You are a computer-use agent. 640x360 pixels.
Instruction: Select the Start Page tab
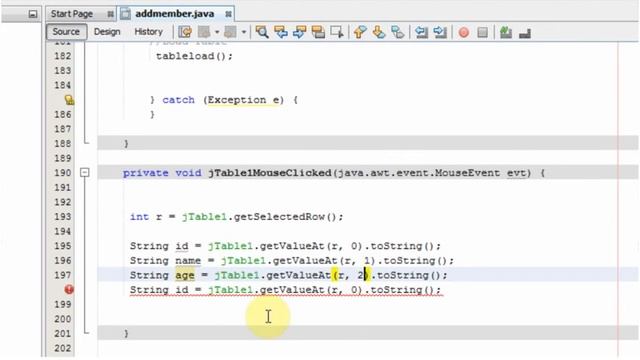coord(72,14)
